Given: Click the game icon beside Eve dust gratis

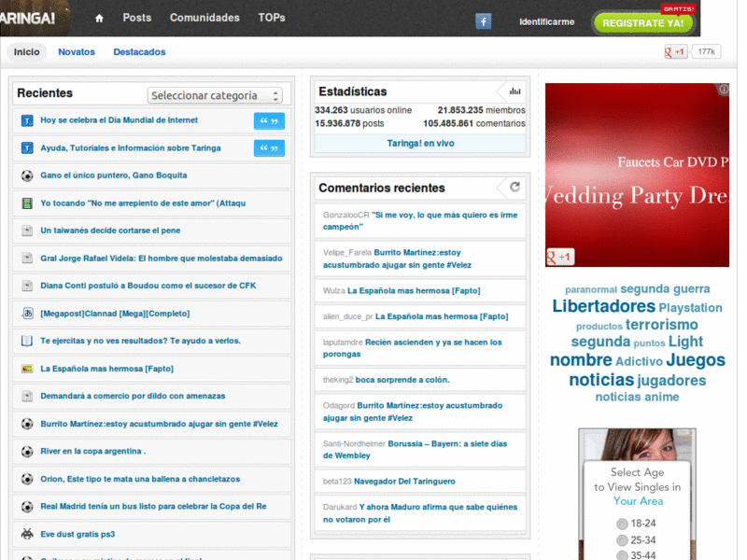Looking at the screenshot, I should coord(27,534).
